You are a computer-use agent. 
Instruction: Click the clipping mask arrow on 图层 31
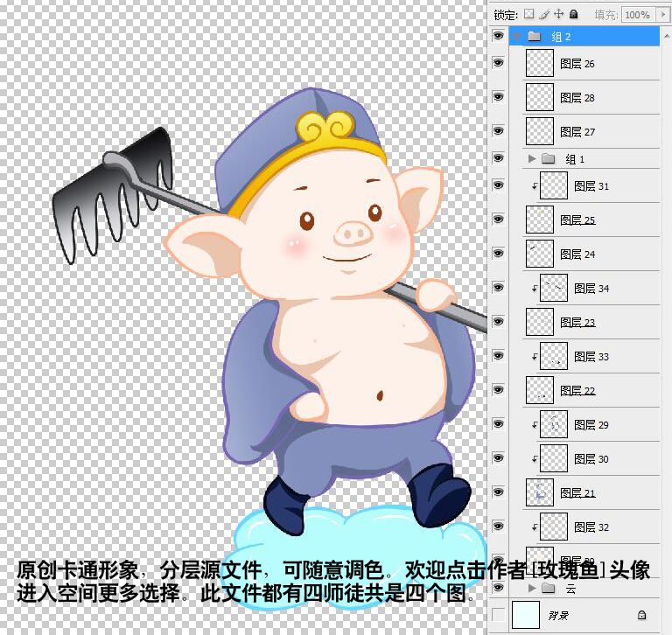535,186
